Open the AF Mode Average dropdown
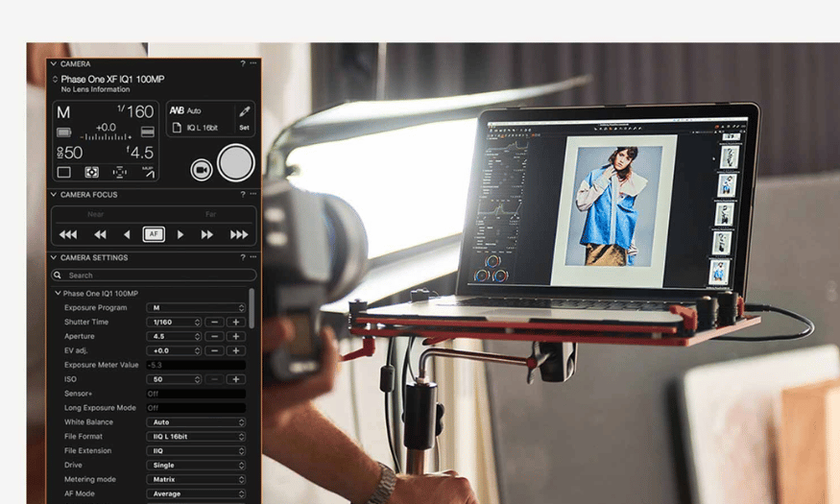 click(x=196, y=493)
